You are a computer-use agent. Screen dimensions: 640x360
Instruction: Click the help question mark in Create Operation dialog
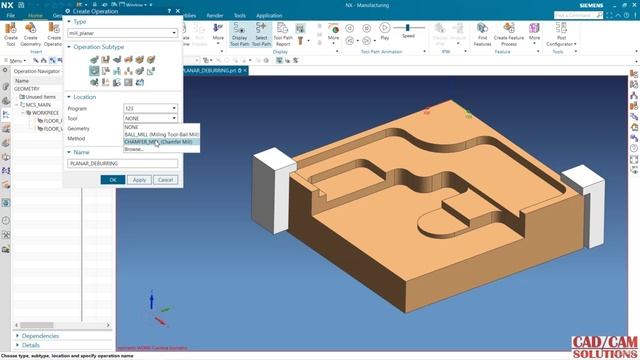coord(169,11)
